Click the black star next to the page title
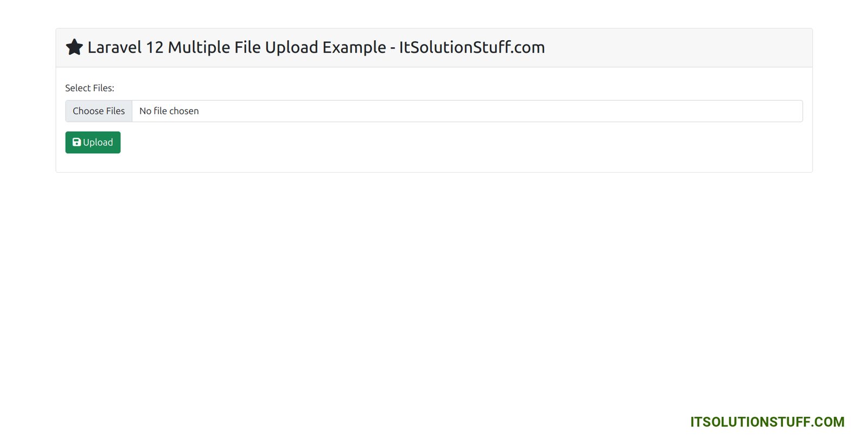Screen dimensions: 868x436 coord(74,47)
